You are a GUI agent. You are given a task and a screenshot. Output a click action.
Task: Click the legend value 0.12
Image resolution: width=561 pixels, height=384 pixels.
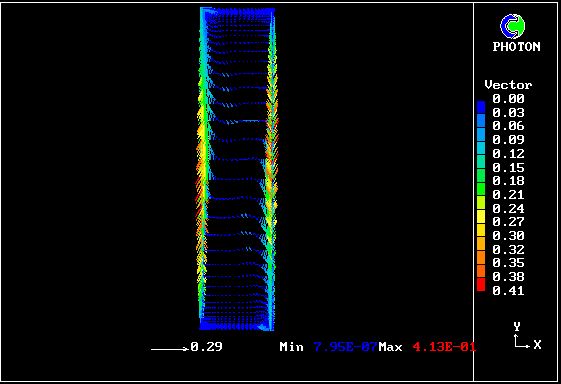pyautogui.click(x=508, y=154)
